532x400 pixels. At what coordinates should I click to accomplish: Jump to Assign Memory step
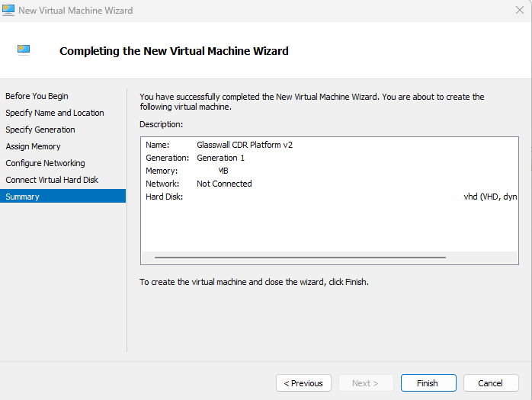coord(33,146)
